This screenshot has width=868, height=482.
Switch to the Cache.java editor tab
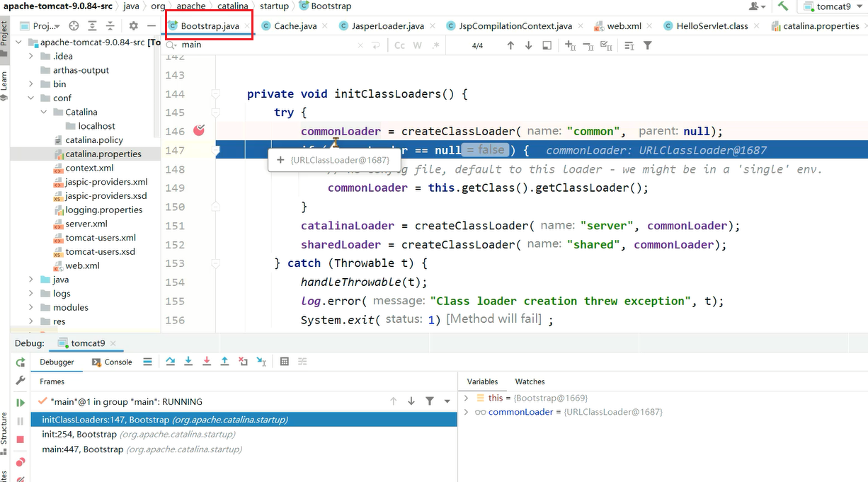tap(295, 26)
